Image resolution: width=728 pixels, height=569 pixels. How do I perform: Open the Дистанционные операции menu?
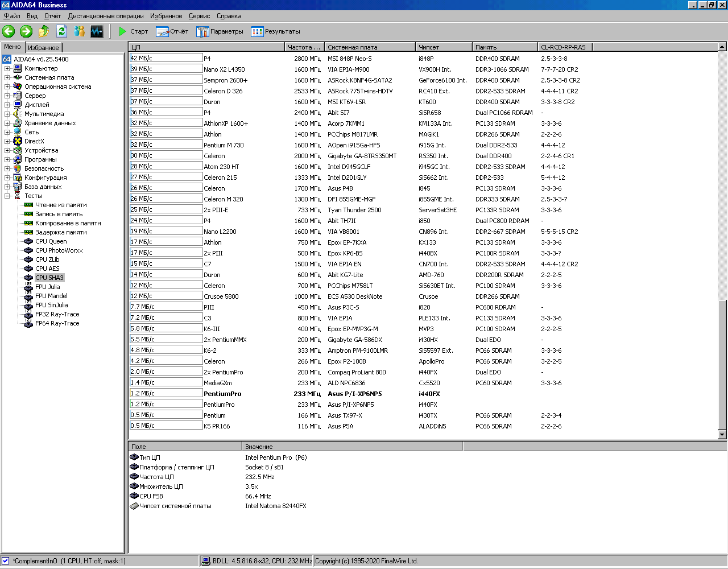106,16
